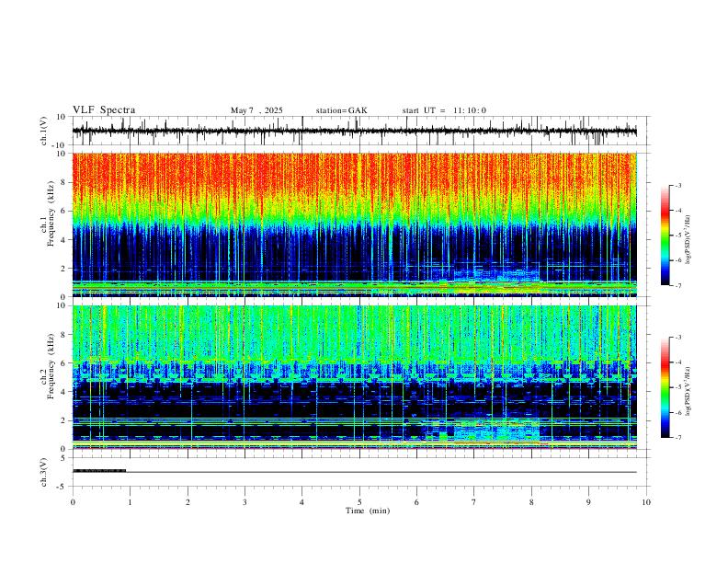Click the 'ch.3(V)' axis label

click(x=44, y=473)
